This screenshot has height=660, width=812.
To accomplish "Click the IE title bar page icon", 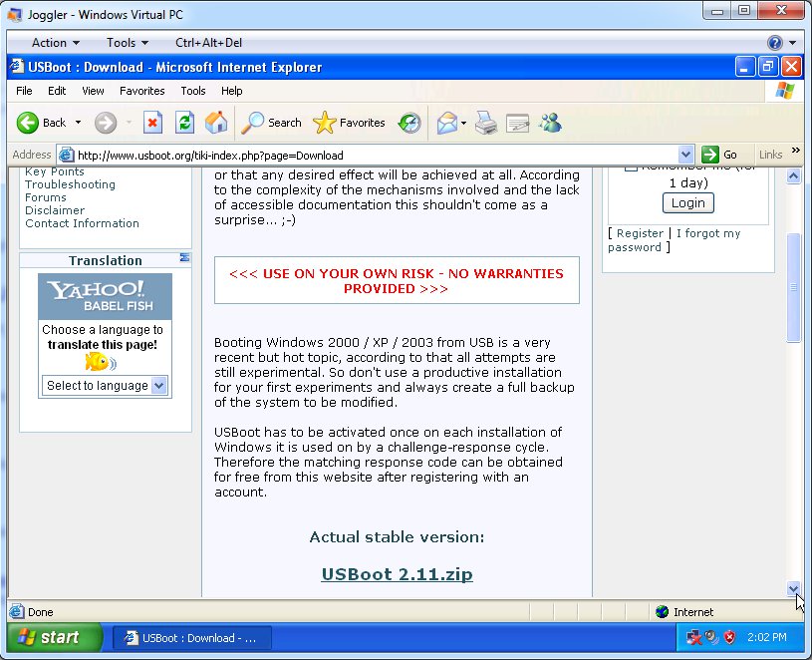I will [x=17, y=67].
